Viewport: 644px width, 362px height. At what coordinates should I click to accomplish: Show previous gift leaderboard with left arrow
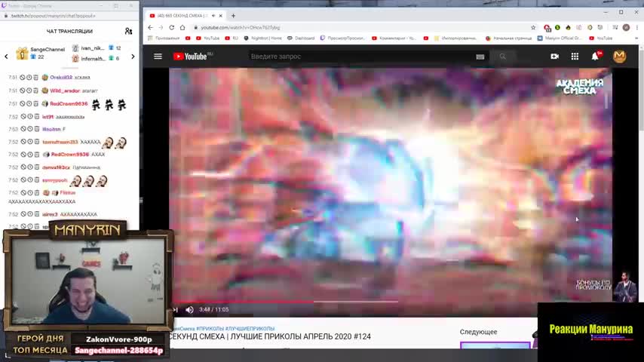(x=6, y=57)
